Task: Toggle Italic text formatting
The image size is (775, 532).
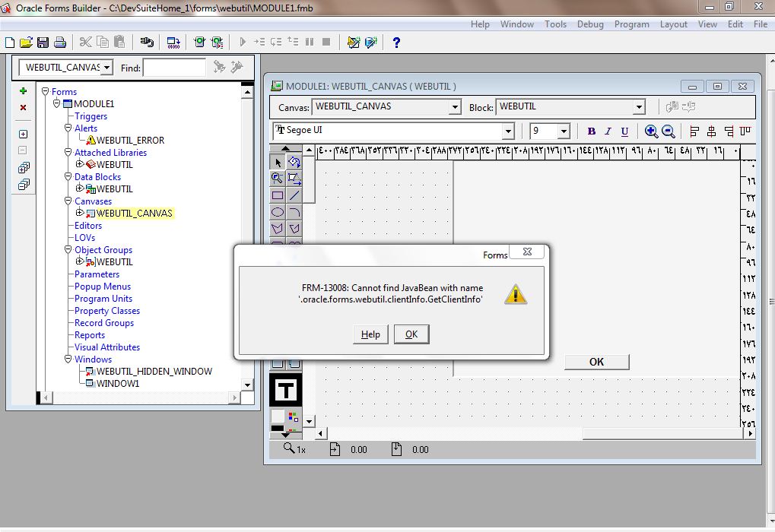Action: 608,131
